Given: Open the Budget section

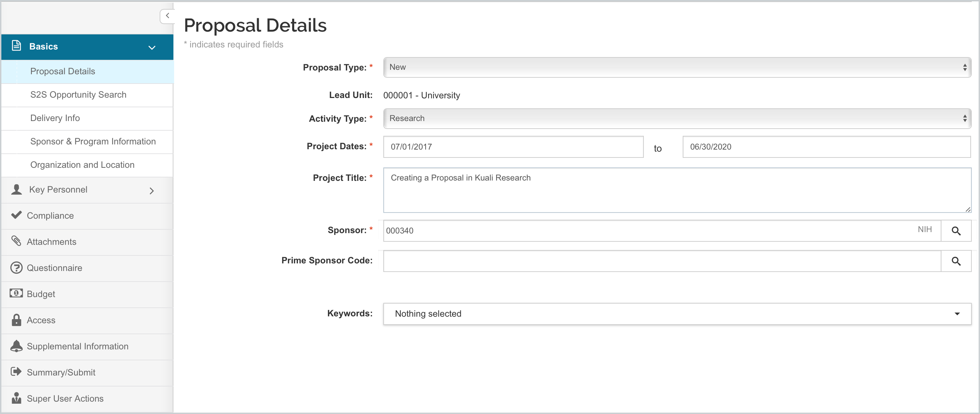Looking at the screenshot, I should (x=87, y=294).
